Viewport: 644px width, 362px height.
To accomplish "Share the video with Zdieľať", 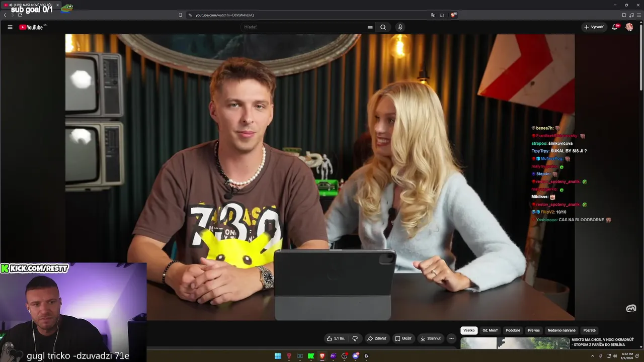I will [x=377, y=338].
